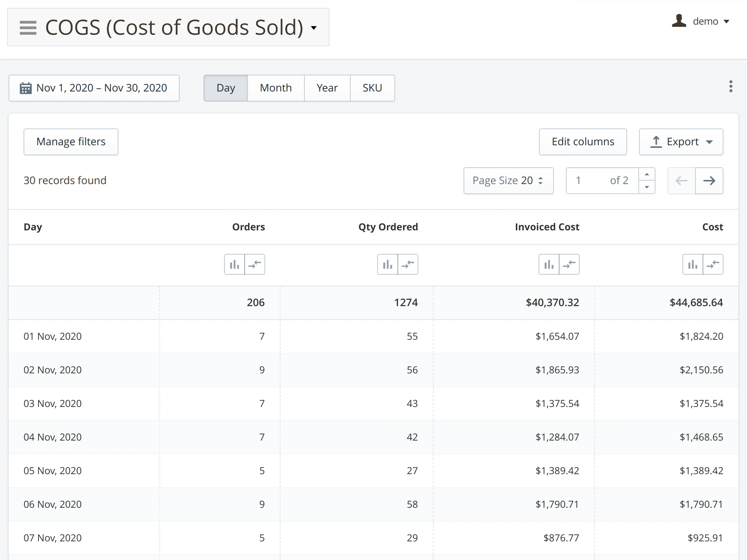Click the demo user avatar icon
The image size is (747, 560).
(x=680, y=21)
